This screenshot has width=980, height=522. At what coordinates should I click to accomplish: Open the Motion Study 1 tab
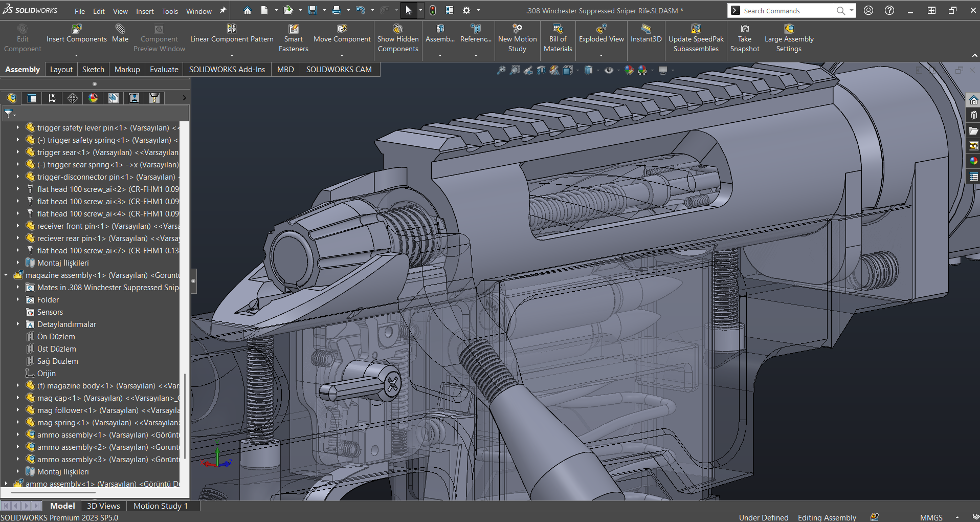(161, 506)
